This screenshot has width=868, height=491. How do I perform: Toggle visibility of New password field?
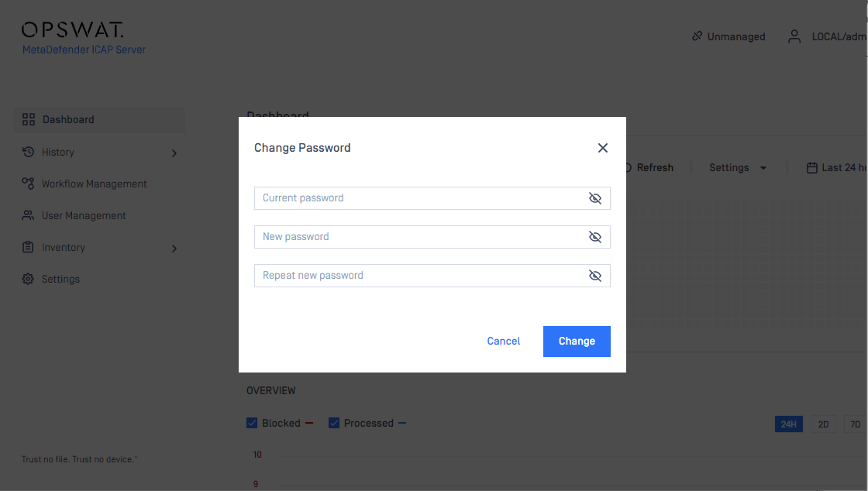click(x=595, y=237)
